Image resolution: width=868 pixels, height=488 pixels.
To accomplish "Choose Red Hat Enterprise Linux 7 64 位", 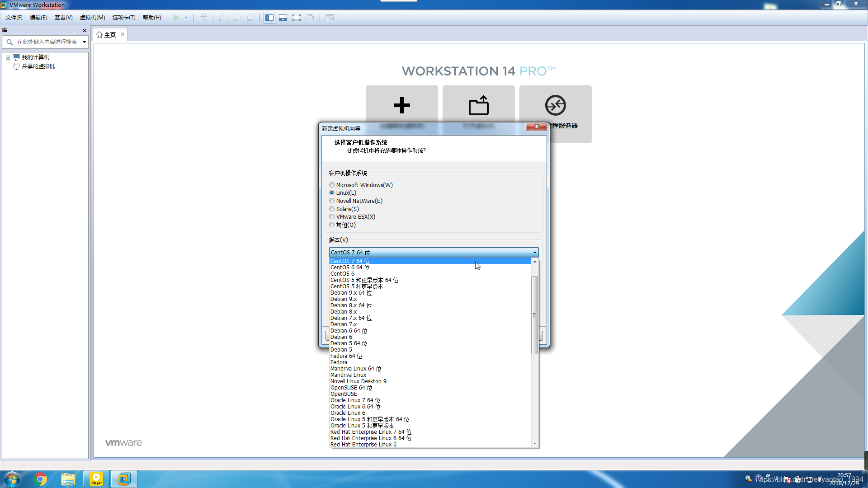I will click(430, 432).
